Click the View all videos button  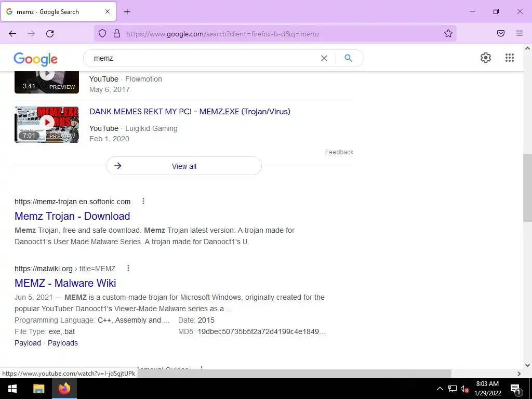click(184, 166)
